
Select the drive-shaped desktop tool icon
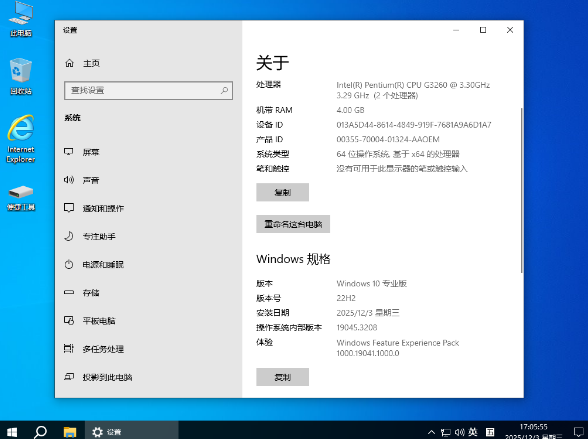pyautogui.click(x=21, y=198)
